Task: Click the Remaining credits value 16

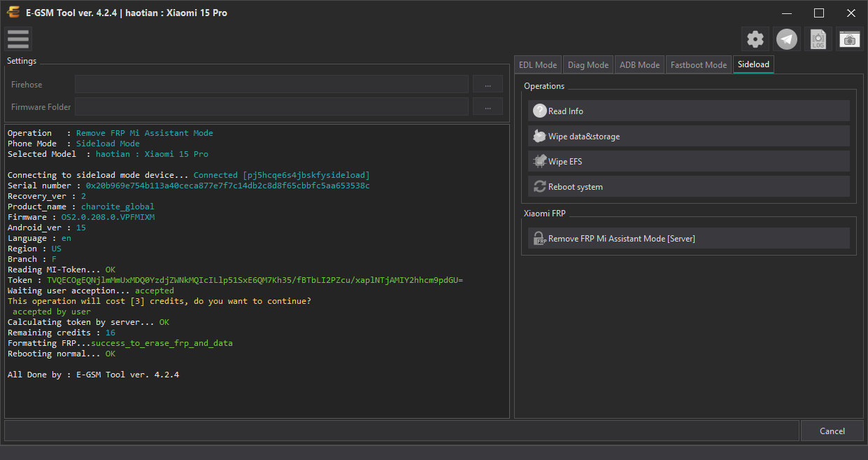Action: (111, 333)
